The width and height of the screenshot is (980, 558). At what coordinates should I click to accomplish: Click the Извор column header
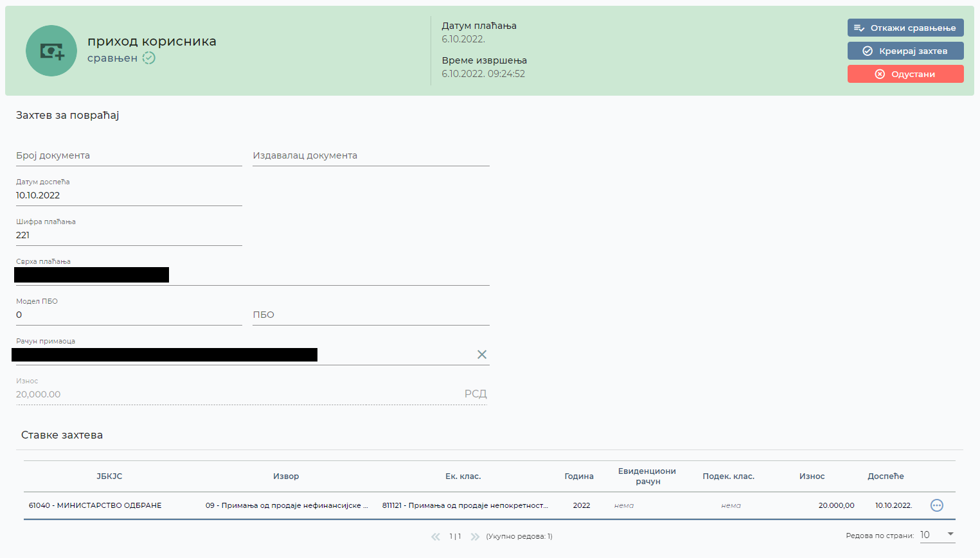[286, 476]
